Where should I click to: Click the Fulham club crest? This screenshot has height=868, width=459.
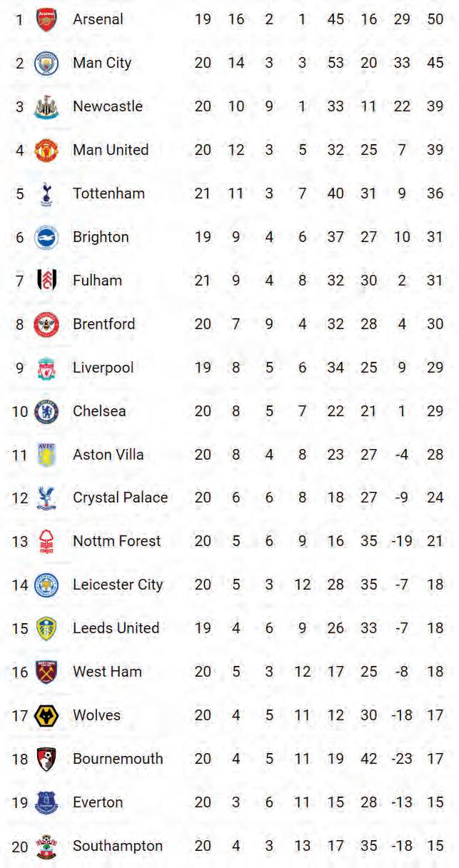[x=46, y=281]
